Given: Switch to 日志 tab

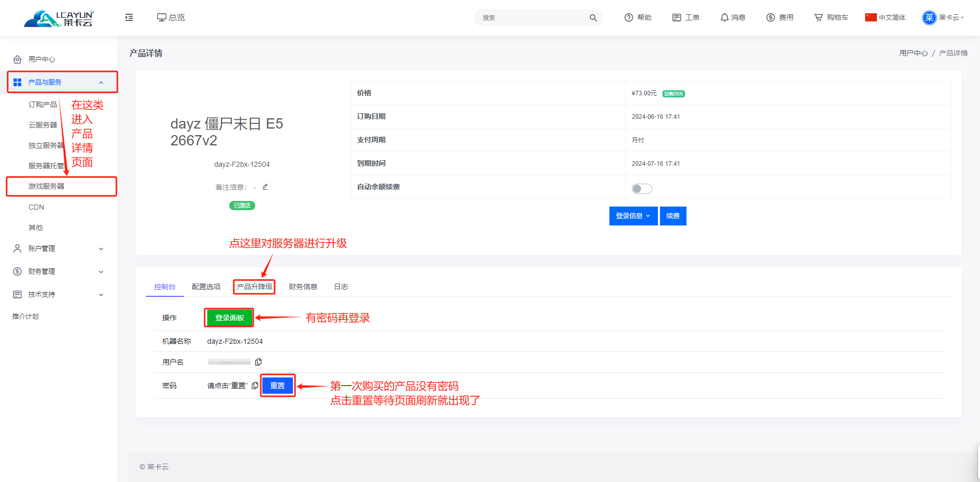Looking at the screenshot, I should (x=341, y=287).
